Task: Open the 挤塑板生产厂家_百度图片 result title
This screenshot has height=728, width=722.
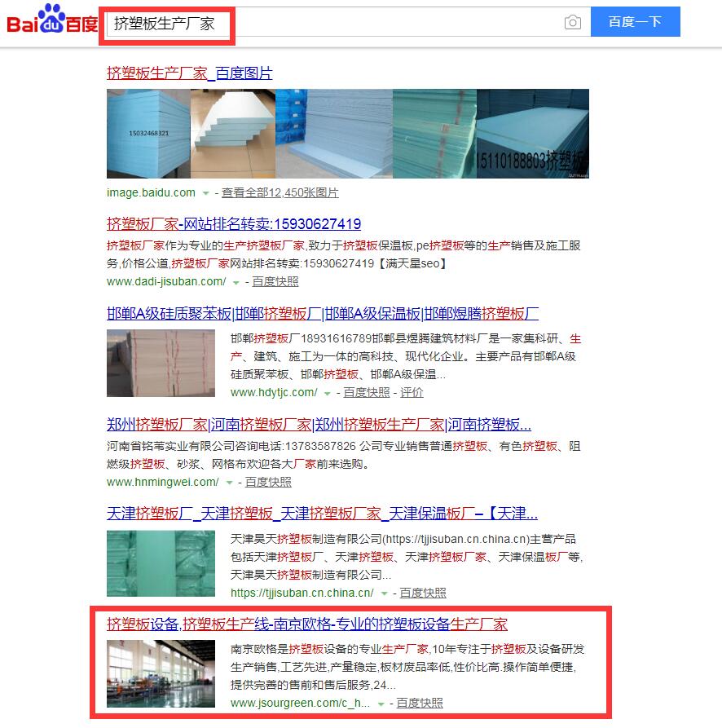Action: click(x=189, y=73)
